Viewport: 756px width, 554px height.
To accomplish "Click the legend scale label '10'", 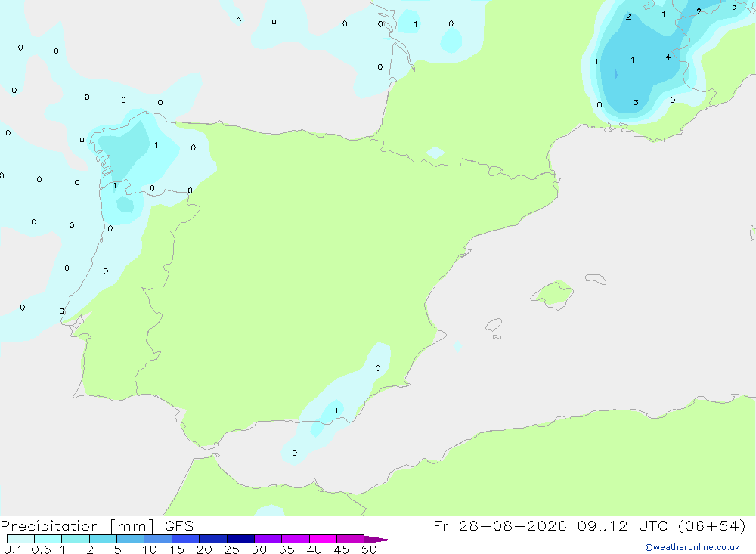I will [150, 549].
